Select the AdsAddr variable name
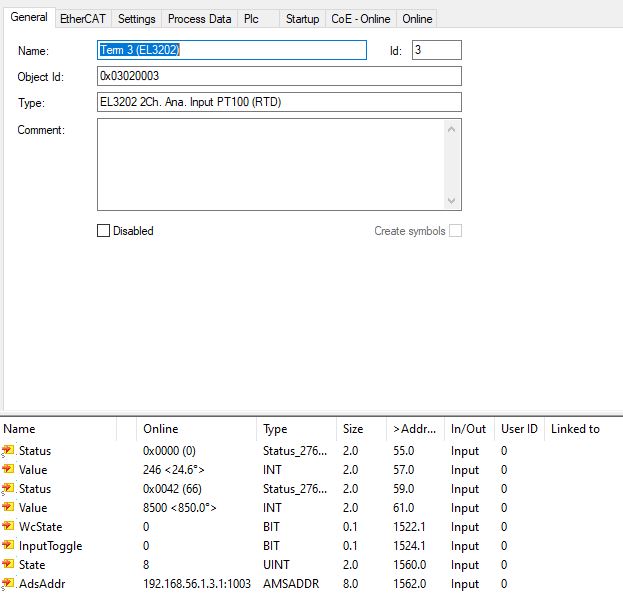 [x=42, y=584]
